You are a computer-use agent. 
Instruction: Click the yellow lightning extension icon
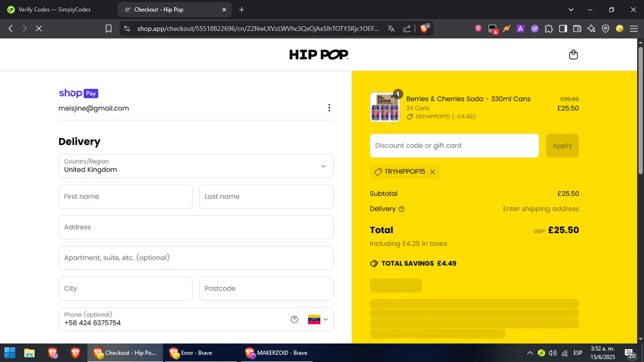click(x=507, y=28)
